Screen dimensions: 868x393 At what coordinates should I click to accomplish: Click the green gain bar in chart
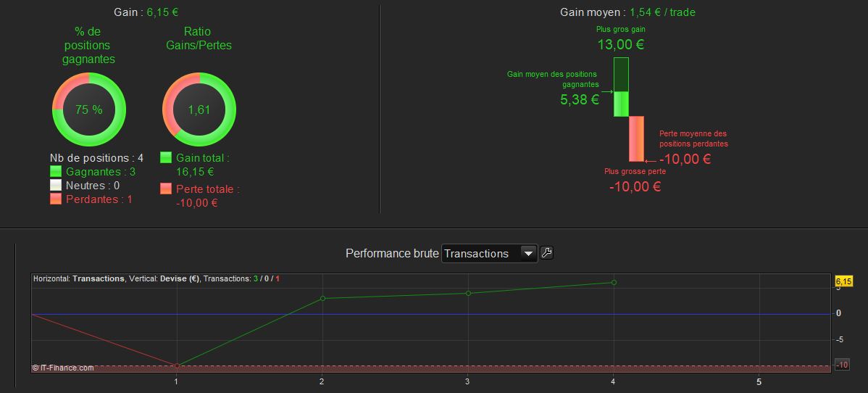621,87
